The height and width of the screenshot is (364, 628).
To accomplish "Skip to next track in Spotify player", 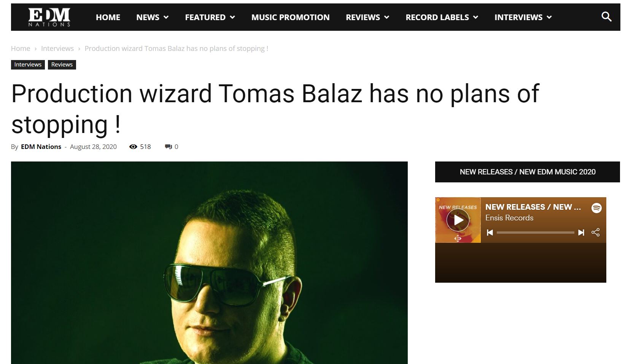I will tap(581, 233).
